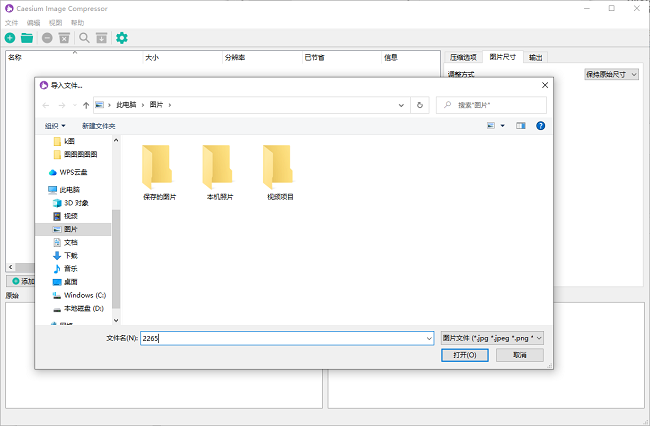Open the 组织 dropdown menu
This screenshot has height=426, width=650.
[x=55, y=126]
